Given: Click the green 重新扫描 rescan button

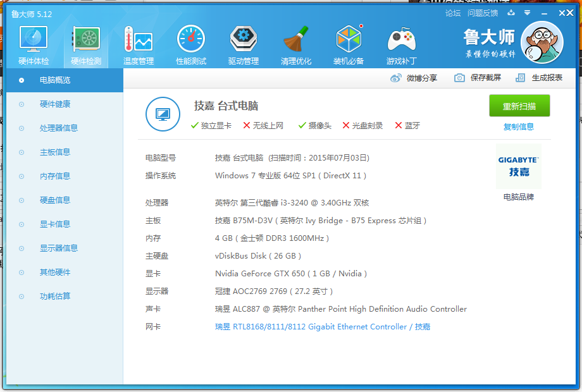Looking at the screenshot, I should pos(519,106).
